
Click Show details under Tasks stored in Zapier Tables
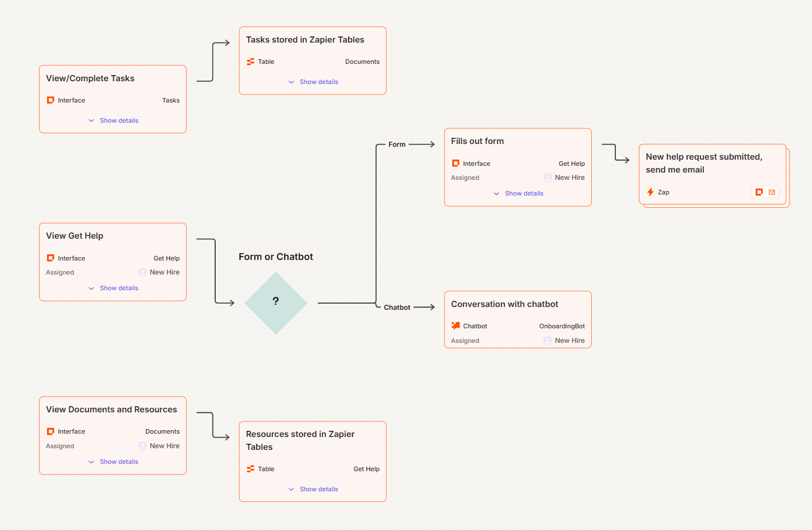(x=312, y=82)
